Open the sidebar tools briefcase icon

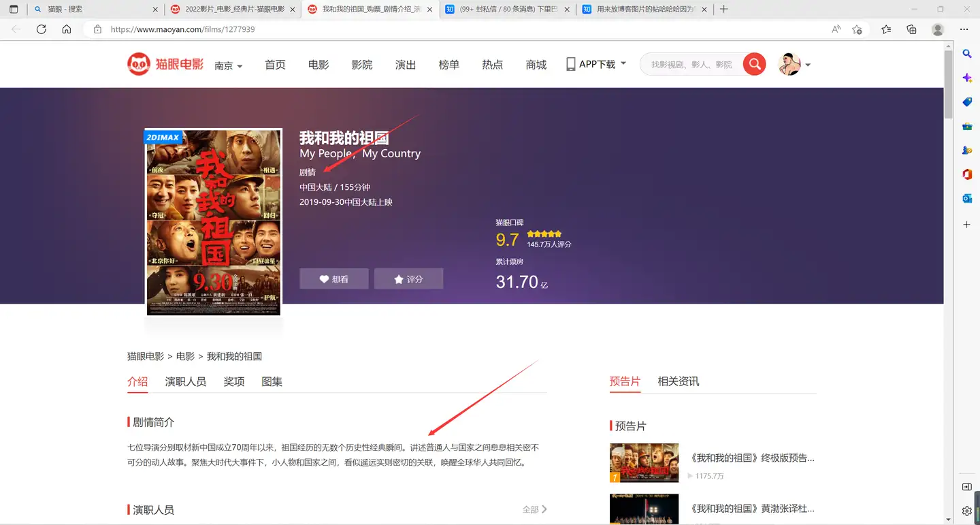click(967, 126)
